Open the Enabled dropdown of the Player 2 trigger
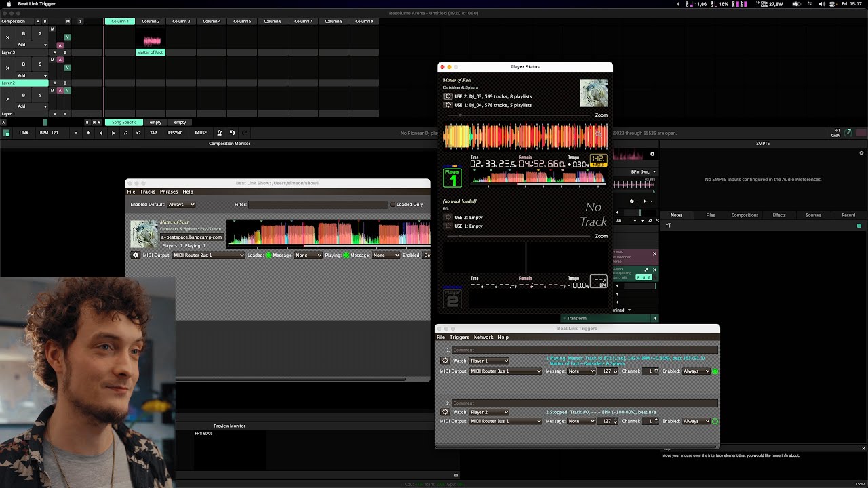Image resolution: width=868 pixels, height=488 pixels. (696, 421)
